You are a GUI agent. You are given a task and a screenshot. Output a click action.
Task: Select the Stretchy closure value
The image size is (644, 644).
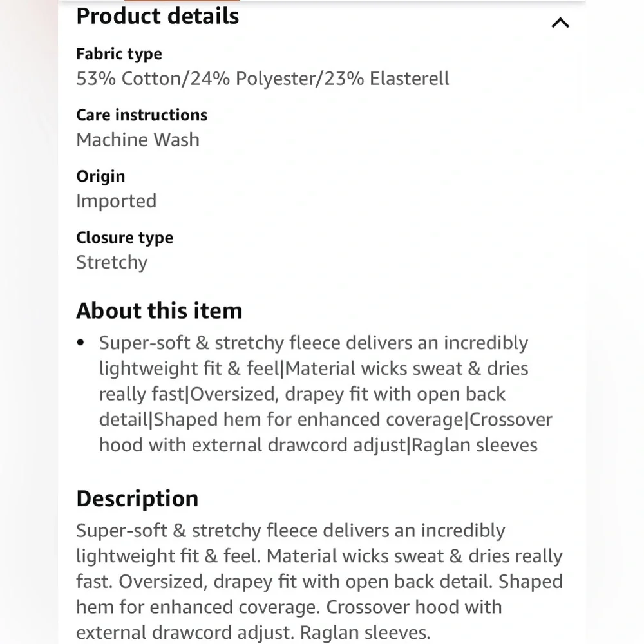[x=111, y=262]
